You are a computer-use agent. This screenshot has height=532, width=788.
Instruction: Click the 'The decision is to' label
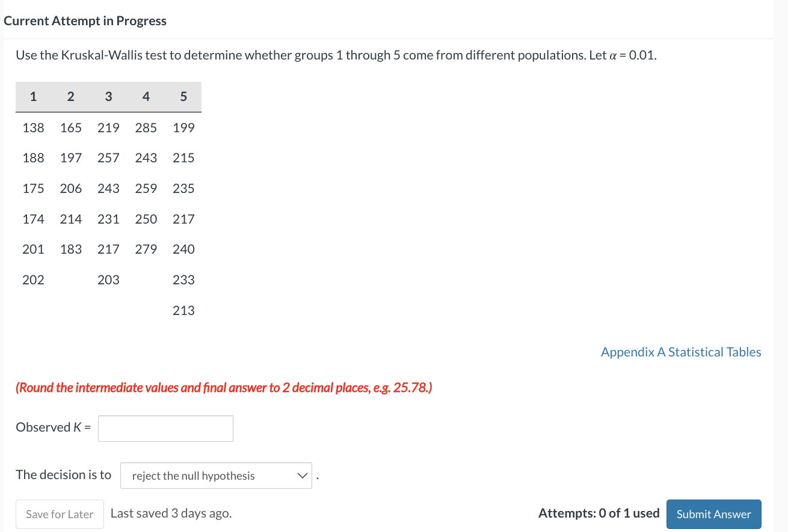(63, 474)
